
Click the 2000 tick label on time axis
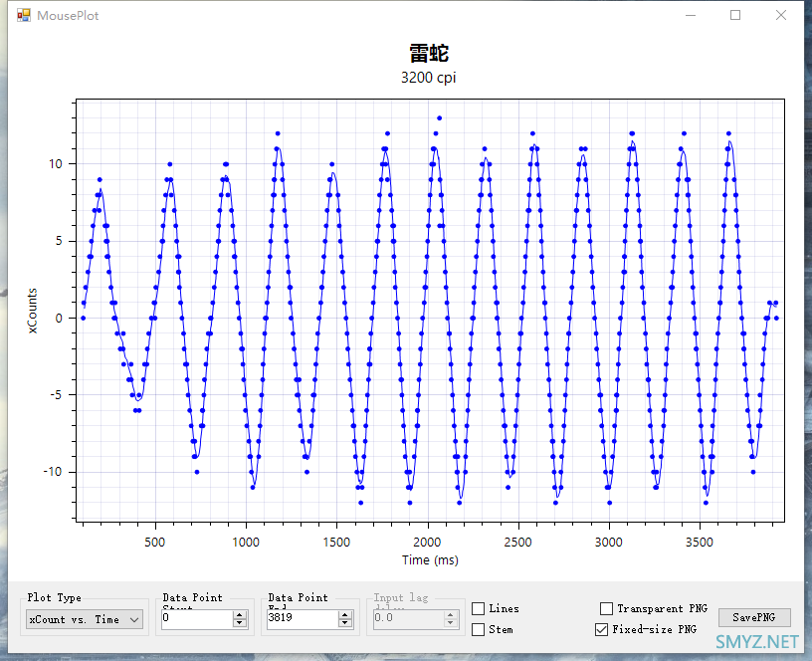[x=427, y=542]
